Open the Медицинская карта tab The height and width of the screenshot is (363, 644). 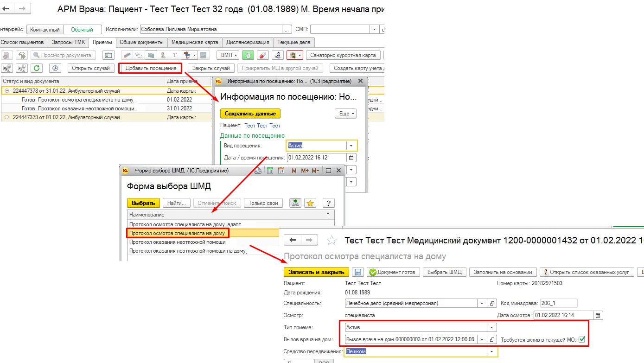(x=194, y=42)
